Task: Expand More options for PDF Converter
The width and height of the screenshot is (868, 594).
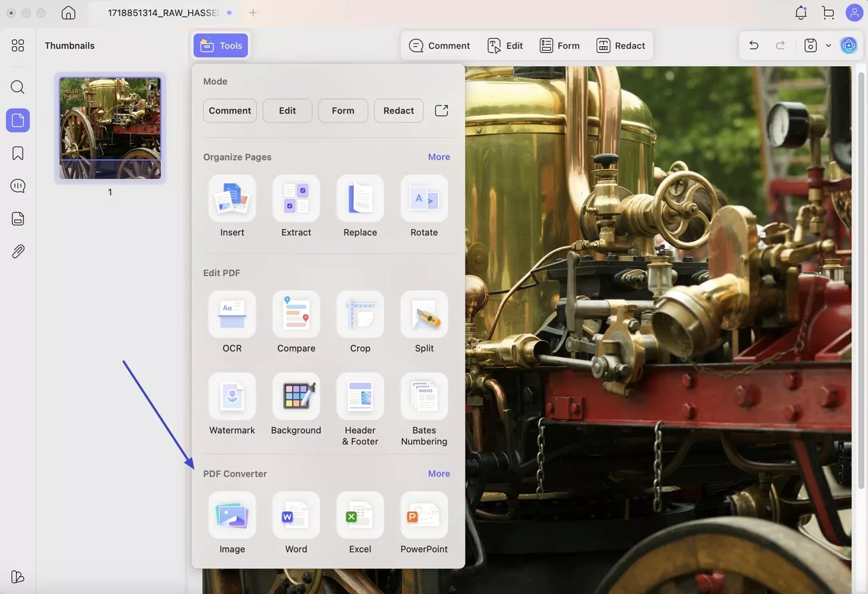Action: (x=439, y=473)
